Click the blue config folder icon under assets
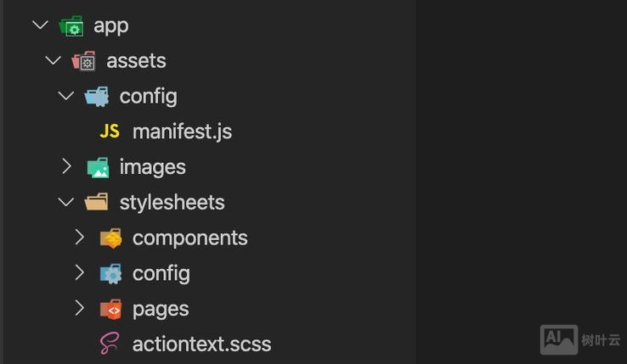The image size is (627, 364). [x=97, y=97]
